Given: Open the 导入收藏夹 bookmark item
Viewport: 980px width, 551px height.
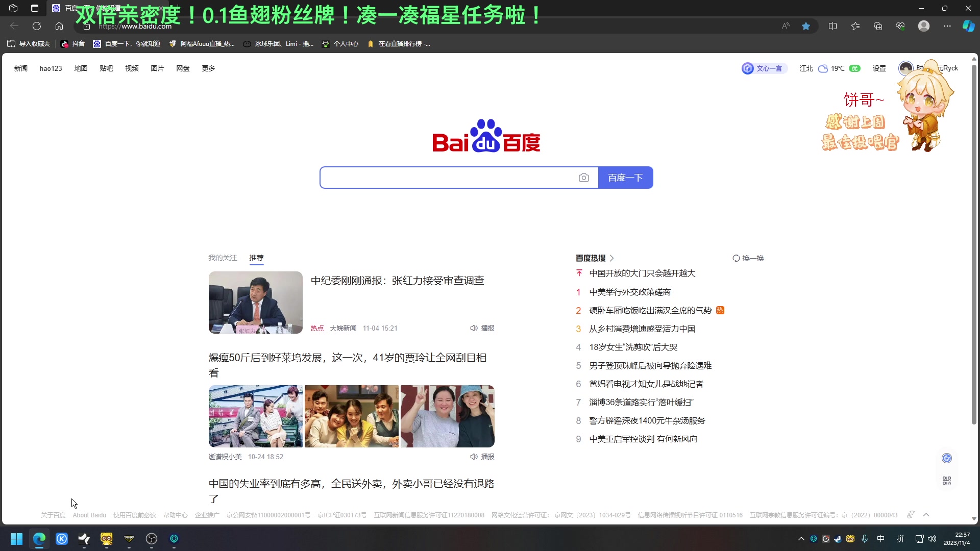Looking at the screenshot, I should 29,44.
